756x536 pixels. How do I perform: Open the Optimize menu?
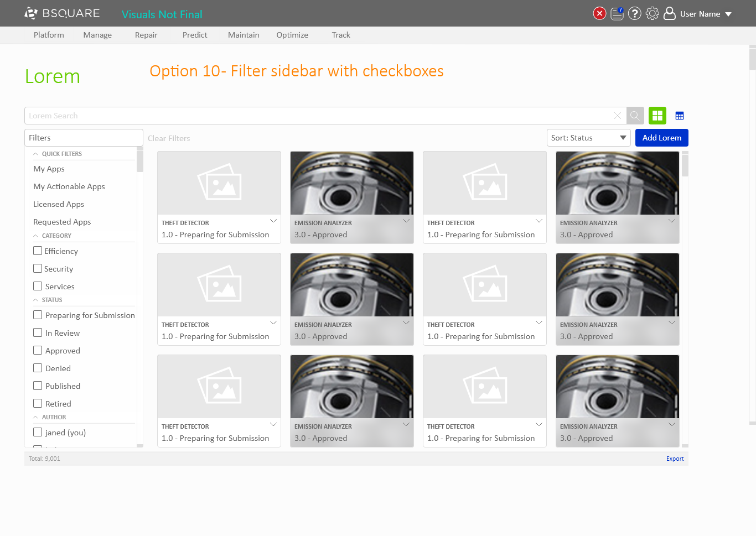tap(292, 35)
